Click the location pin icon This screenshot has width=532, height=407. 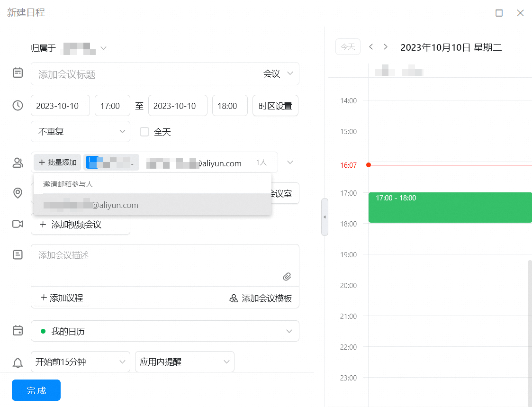click(x=18, y=193)
